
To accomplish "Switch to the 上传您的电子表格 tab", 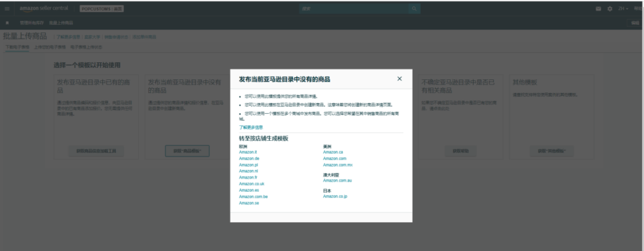I will coord(50,47).
